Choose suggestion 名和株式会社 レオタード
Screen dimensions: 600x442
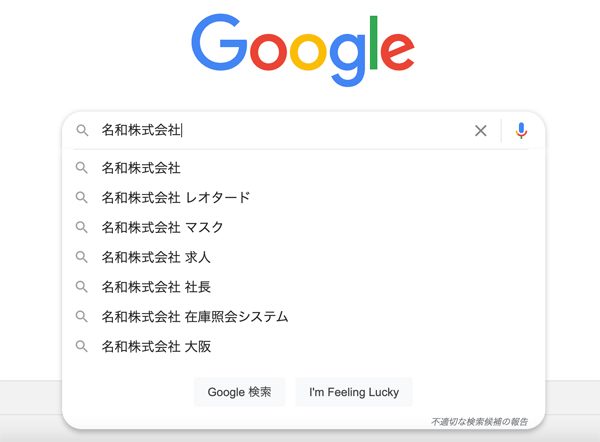(303, 197)
